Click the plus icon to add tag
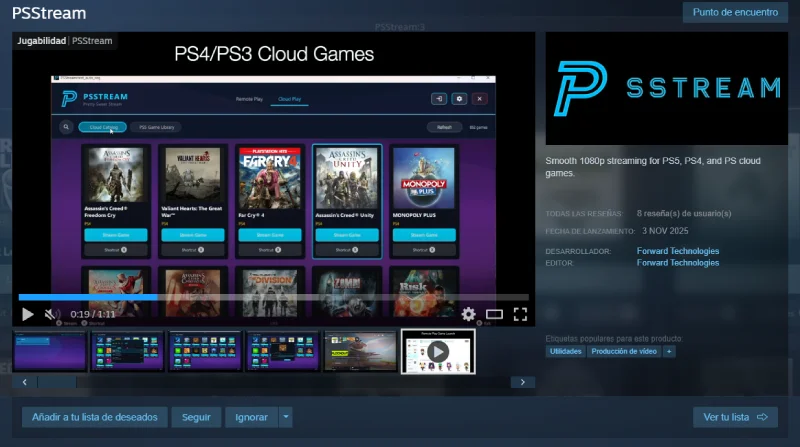800x447 pixels. (x=669, y=351)
